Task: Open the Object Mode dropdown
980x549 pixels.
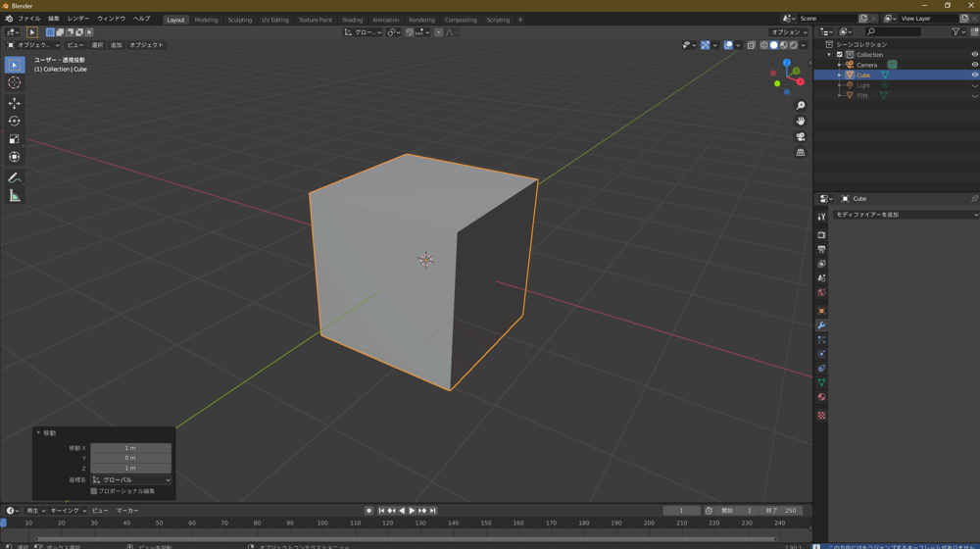Action: coord(33,45)
